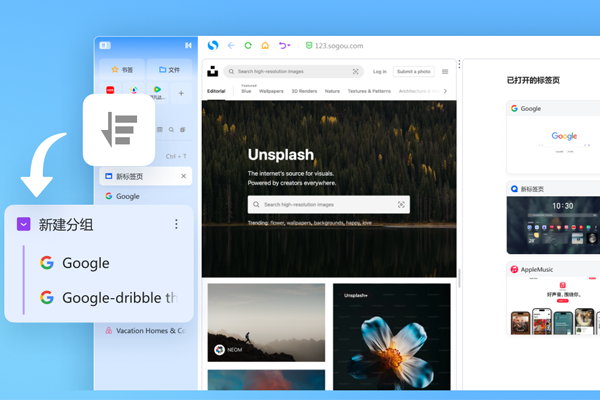The height and width of the screenshot is (400, 600).
Task: Switch to the Wallpapers category tab
Action: point(272,91)
